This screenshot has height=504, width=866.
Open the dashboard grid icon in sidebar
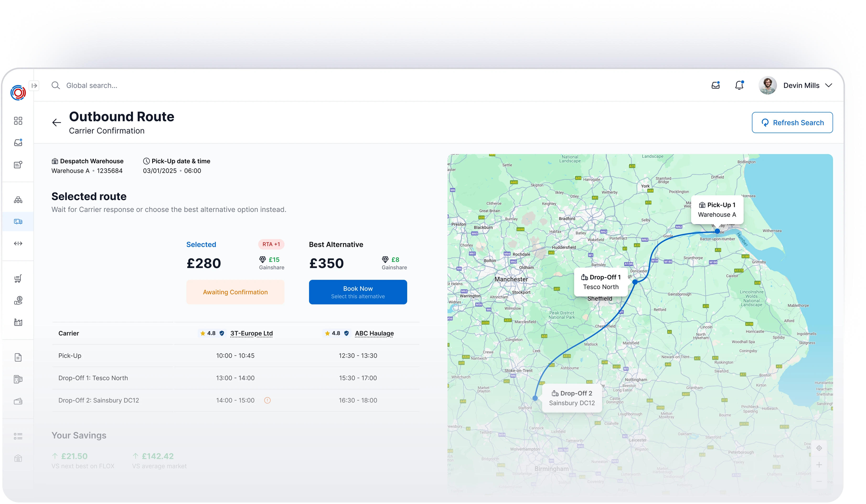[18, 121]
